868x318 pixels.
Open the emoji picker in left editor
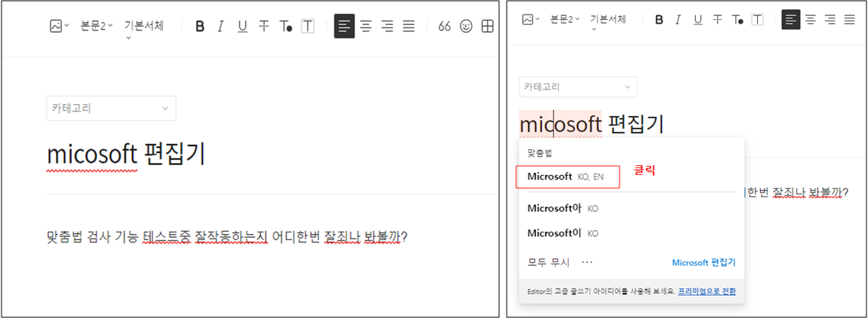(467, 26)
